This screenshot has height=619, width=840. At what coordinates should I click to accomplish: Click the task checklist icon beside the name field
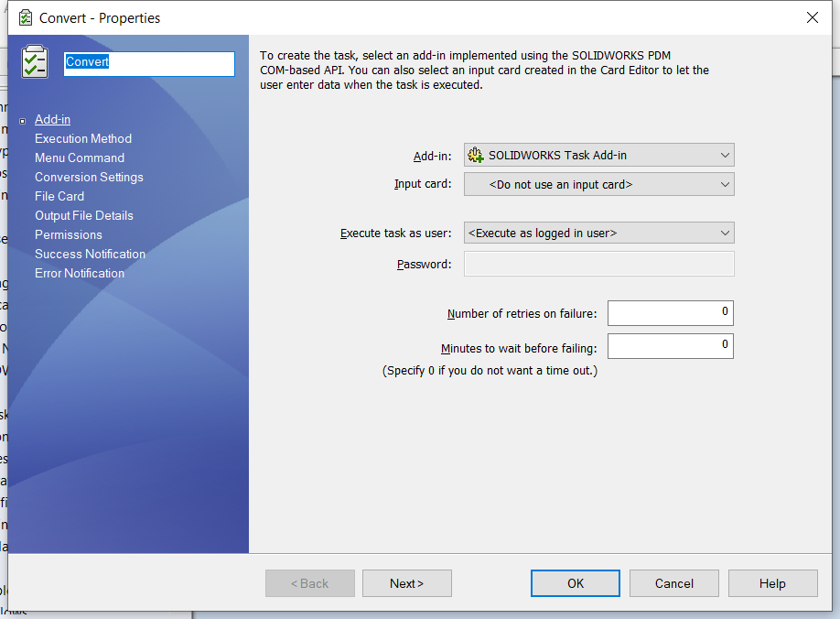(35, 62)
